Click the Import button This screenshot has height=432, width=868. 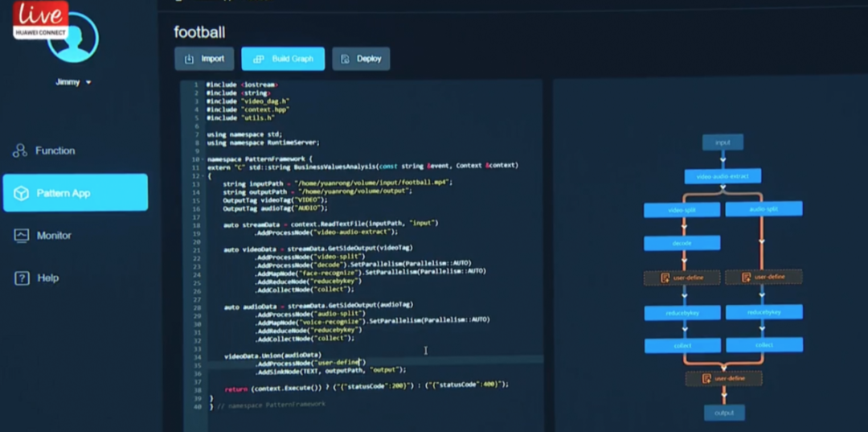tap(204, 59)
